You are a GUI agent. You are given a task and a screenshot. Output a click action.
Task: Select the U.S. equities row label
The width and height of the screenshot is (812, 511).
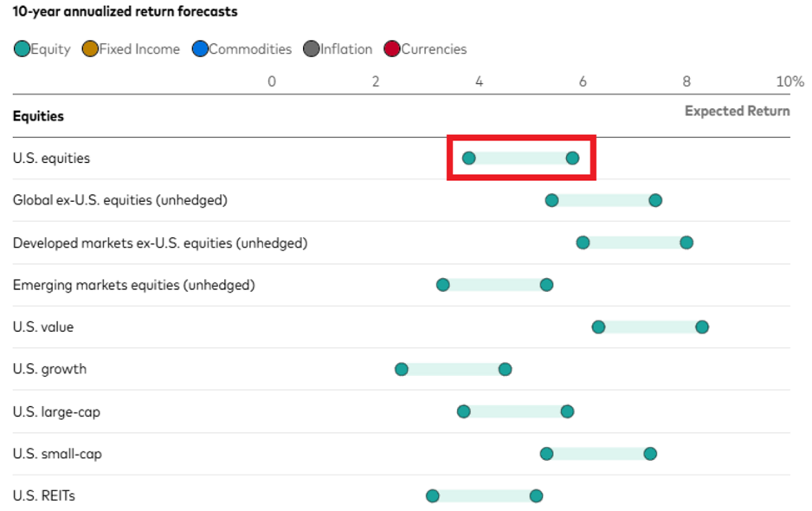[51, 158]
